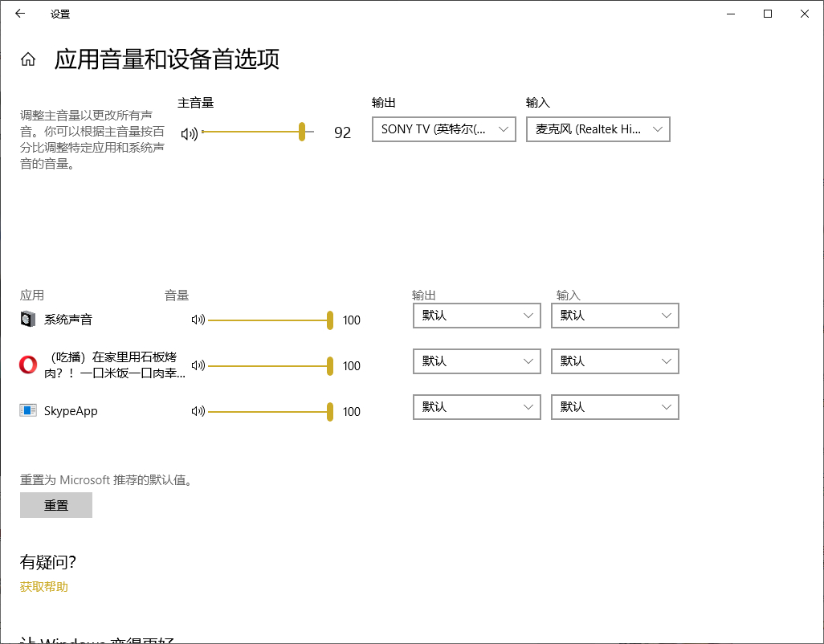Screen dimensions: 824x644
Task: Minimize the Settings window
Action: point(731,14)
